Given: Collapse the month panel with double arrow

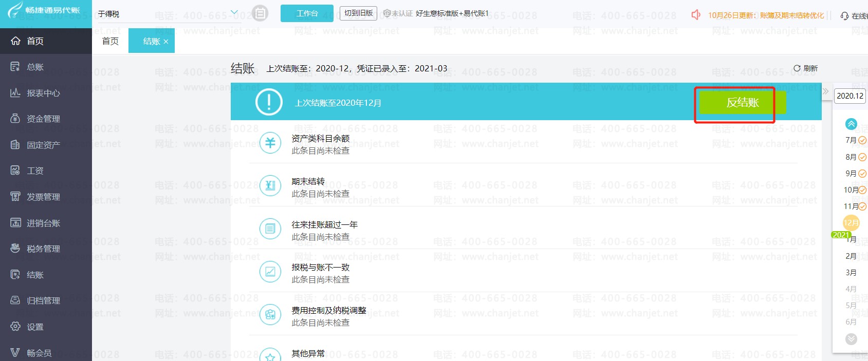Looking at the screenshot, I should click(825, 91).
